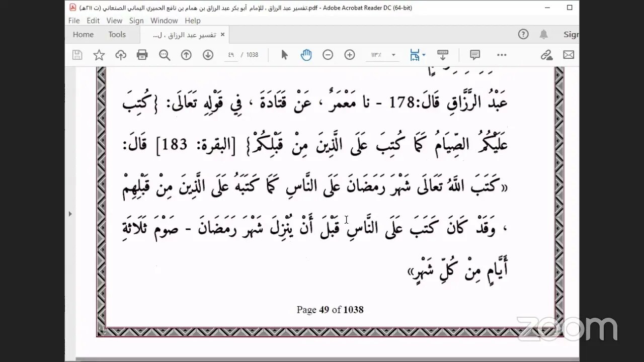Image resolution: width=644 pixels, height=362 pixels.
Task: Close the open PDF document tab
Action: point(222,35)
